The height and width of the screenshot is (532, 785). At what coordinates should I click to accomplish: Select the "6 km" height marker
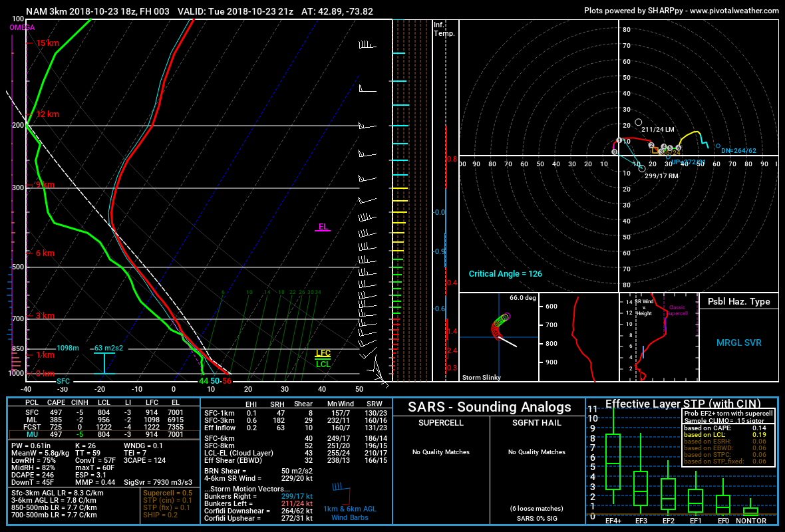[x=45, y=253]
